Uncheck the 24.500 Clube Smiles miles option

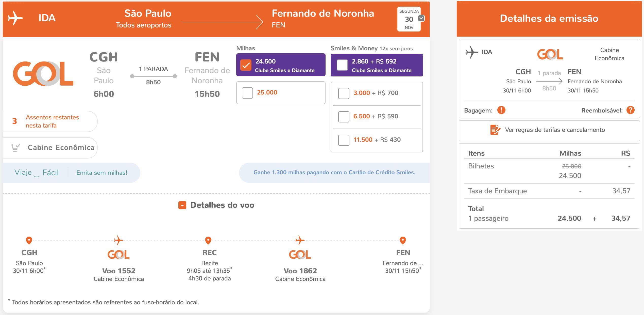[x=246, y=65]
